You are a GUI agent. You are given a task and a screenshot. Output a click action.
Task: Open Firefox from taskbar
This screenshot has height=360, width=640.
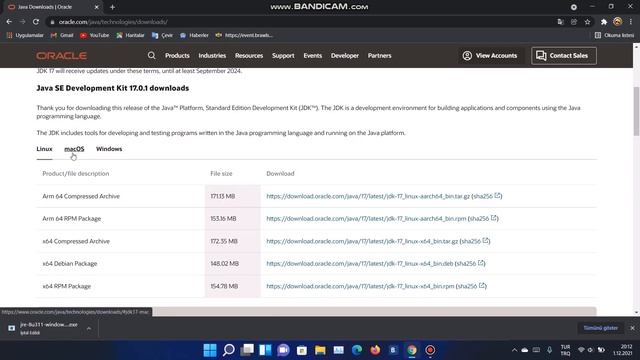coord(375,350)
